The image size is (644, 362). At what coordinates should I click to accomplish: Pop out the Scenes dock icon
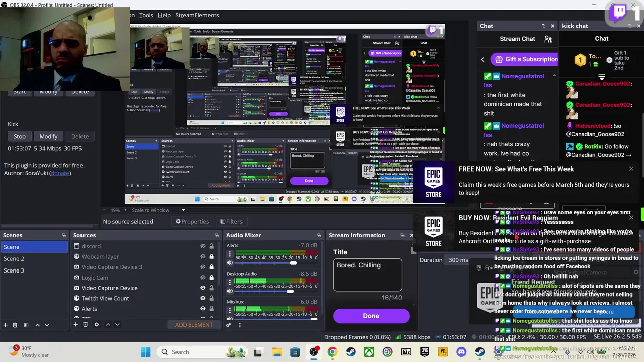[x=64, y=235]
